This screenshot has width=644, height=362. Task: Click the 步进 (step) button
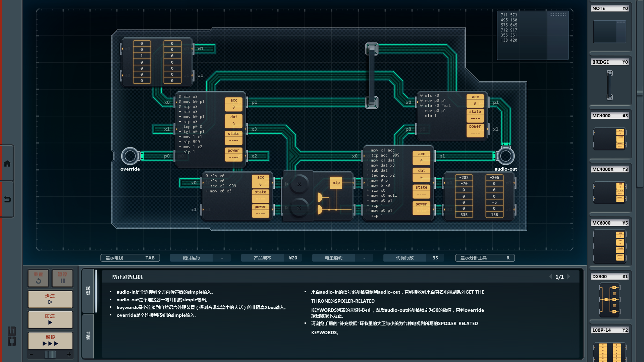point(50,299)
